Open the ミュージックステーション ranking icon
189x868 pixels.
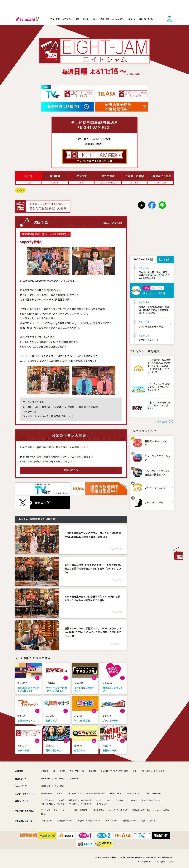click(x=137, y=458)
